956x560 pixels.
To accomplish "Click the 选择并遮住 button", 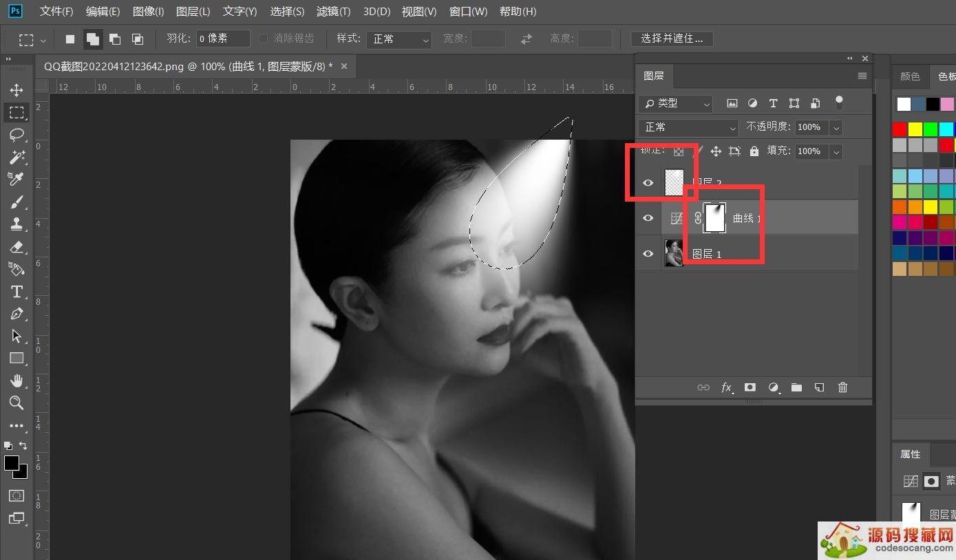I will [x=672, y=39].
